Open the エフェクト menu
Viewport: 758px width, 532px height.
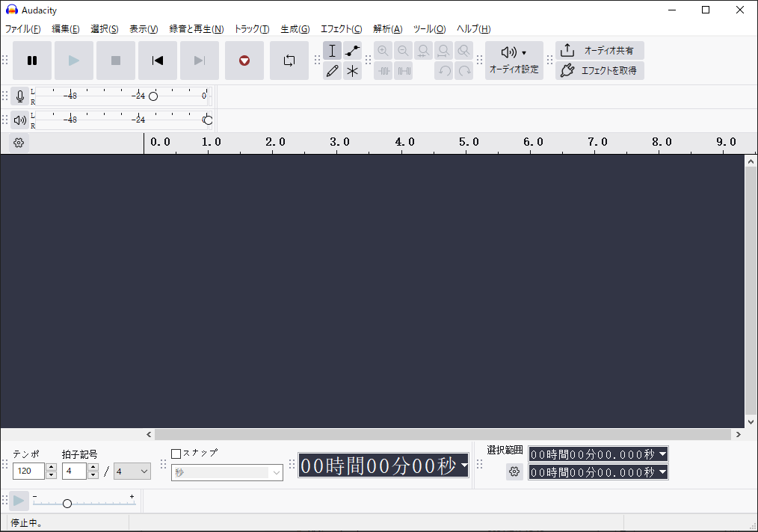[341, 28]
